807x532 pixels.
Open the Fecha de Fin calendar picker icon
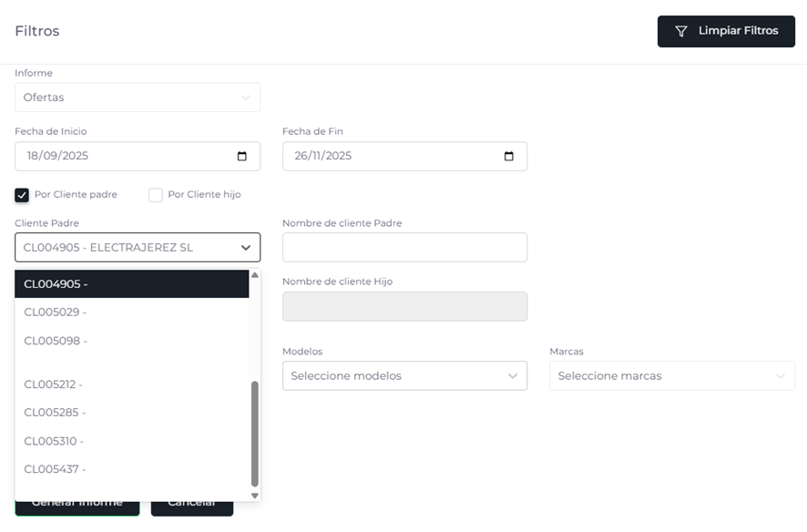(x=508, y=156)
